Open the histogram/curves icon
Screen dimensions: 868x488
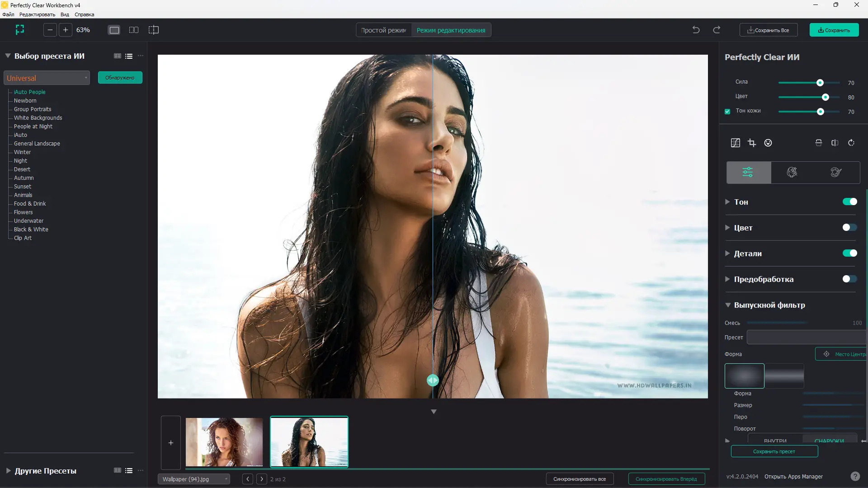click(736, 143)
